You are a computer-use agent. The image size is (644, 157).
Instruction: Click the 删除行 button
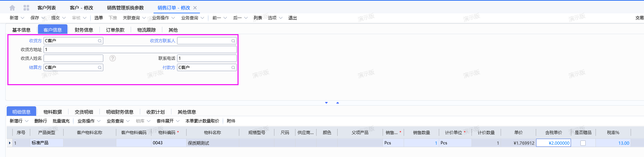(x=41, y=121)
